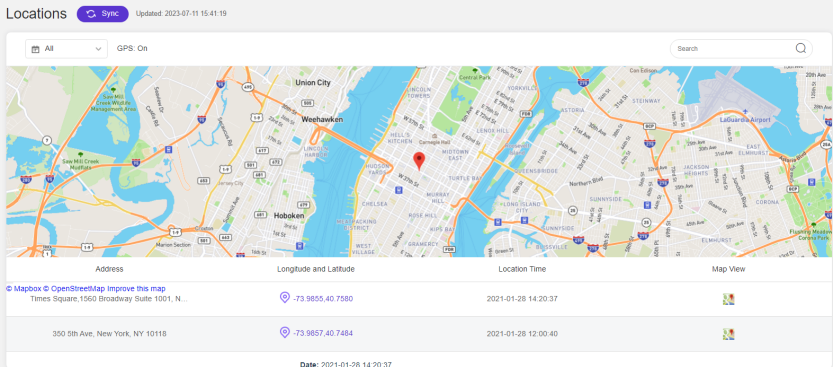Click pin icon beside -73.9857,40.7484
Viewport: 833px width, 367px height.
pyautogui.click(x=285, y=332)
